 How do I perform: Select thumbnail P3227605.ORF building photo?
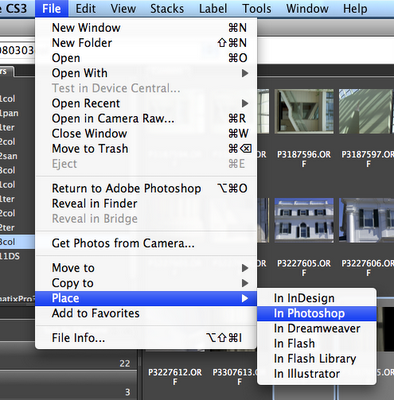[x=304, y=220]
